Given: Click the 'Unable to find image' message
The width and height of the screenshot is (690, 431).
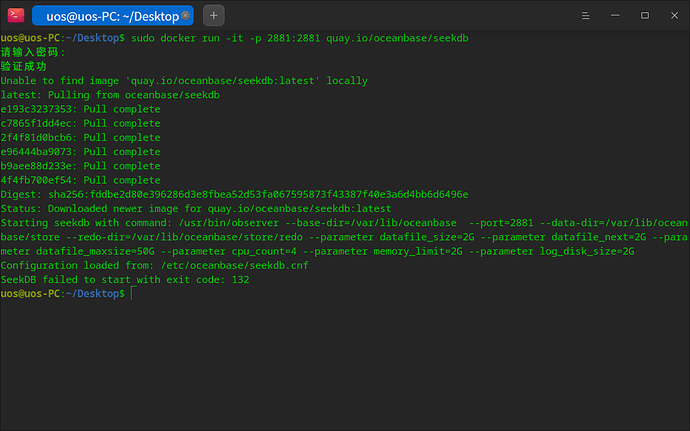Looking at the screenshot, I should point(184,80).
